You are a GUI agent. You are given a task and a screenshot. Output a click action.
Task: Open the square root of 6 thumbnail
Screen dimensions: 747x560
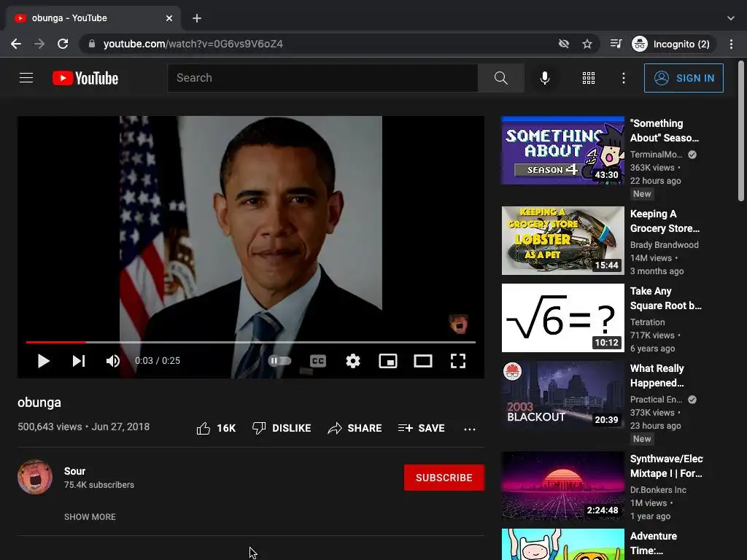tap(563, 318)
